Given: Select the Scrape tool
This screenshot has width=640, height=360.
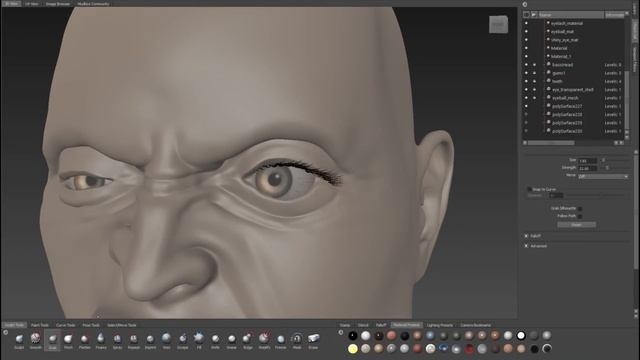Looking at the screenshot, I should click(182, 340).
